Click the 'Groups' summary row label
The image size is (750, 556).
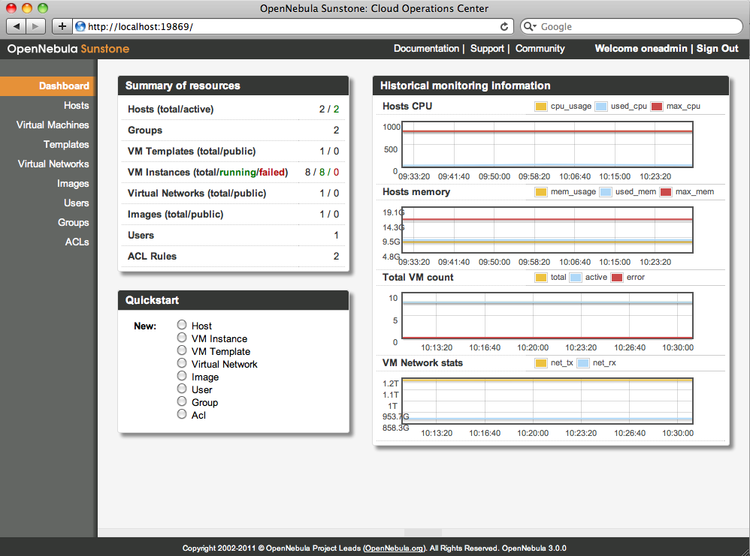(x=144, y=131)
